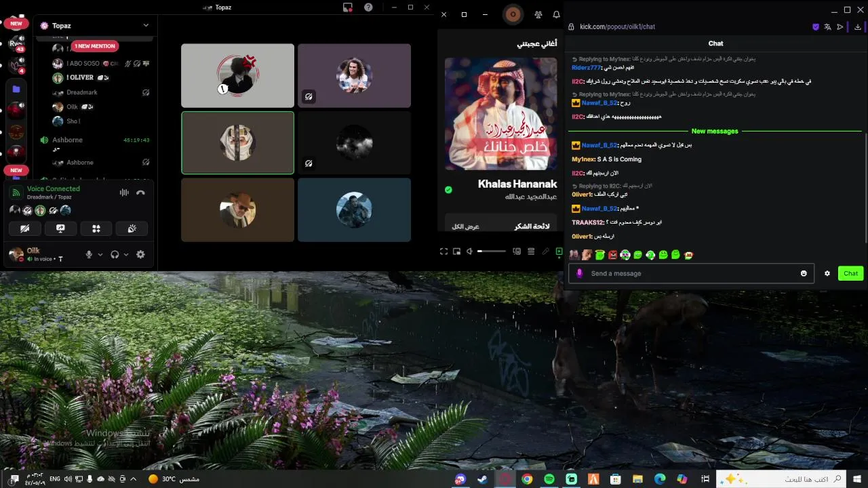
Task: Mute the microphone in Discord
Action: click(x=89, y=255)
